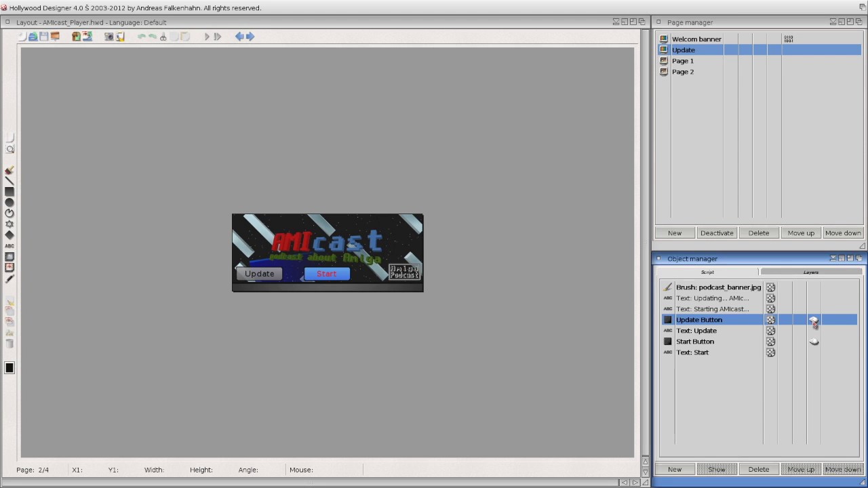The width and height of the screenshot is (868, 488).
Task: Switch to the Layers tab
Action: tap(811, 272)
